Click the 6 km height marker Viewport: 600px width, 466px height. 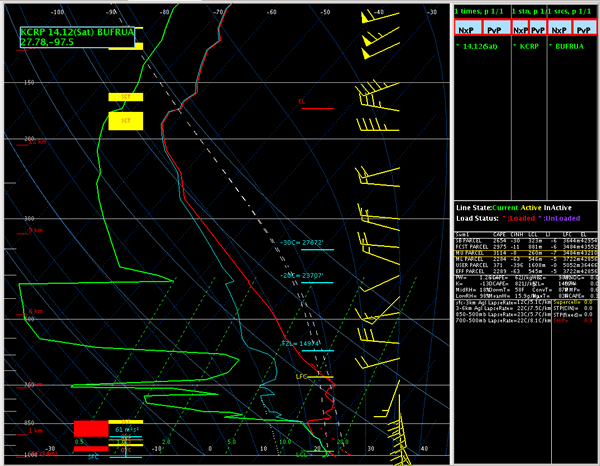pyautogui.click(x=36, y=311)
